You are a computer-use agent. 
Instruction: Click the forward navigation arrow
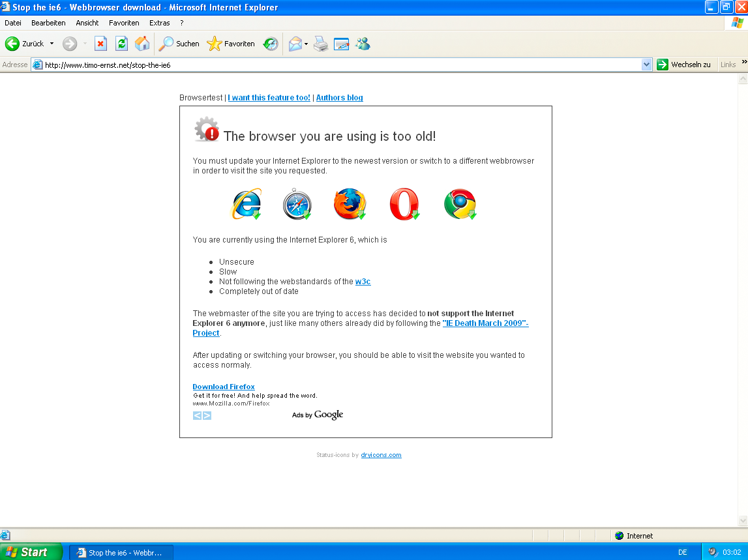click(70, 44)
